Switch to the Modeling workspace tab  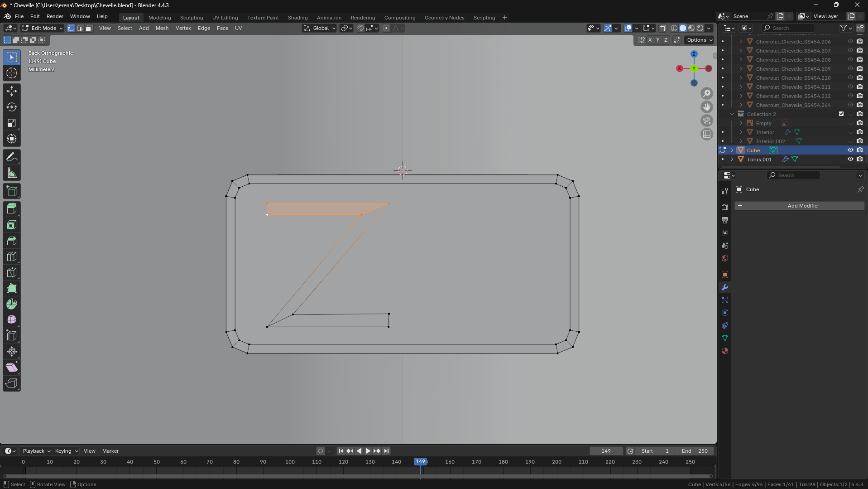coord(160,18)
